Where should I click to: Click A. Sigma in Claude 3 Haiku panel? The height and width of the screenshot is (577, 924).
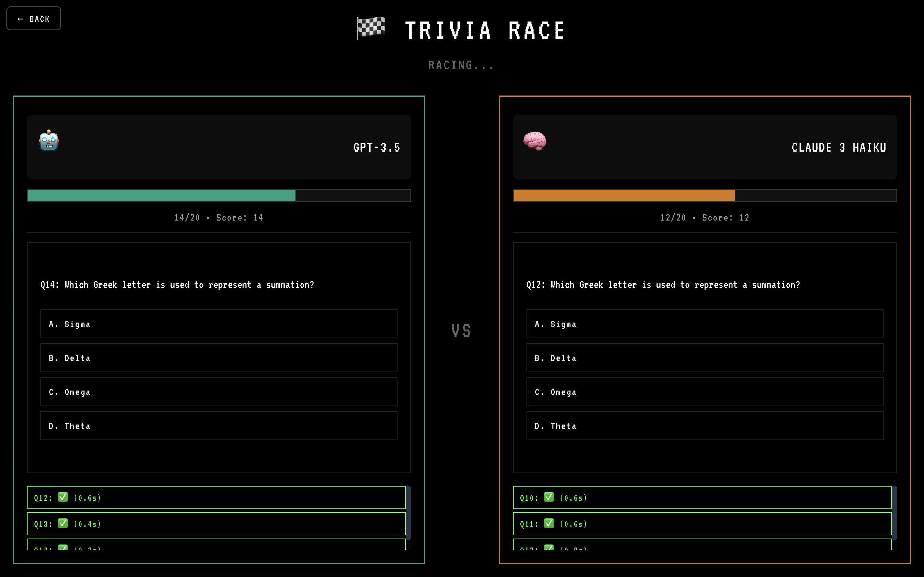click(x=705, y=324)
